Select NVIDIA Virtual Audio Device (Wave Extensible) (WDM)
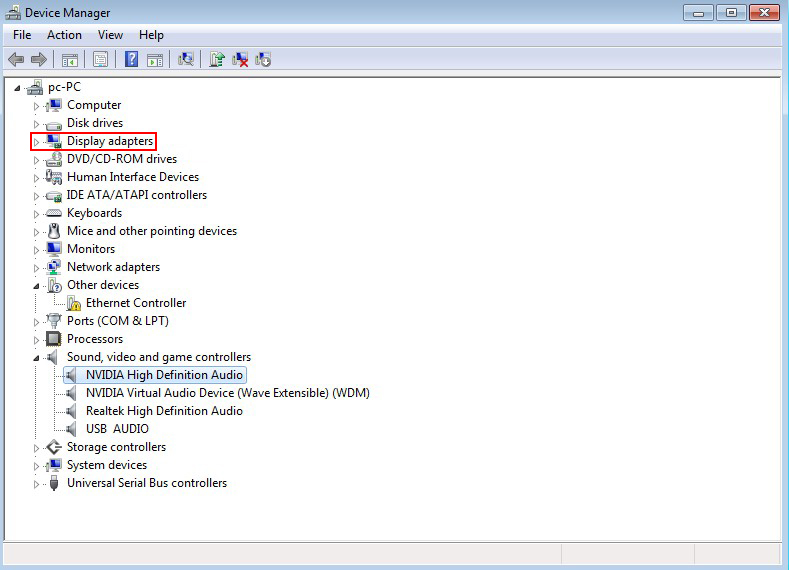The height and width of the screenshot is (570, 789). tap(228, 393)
